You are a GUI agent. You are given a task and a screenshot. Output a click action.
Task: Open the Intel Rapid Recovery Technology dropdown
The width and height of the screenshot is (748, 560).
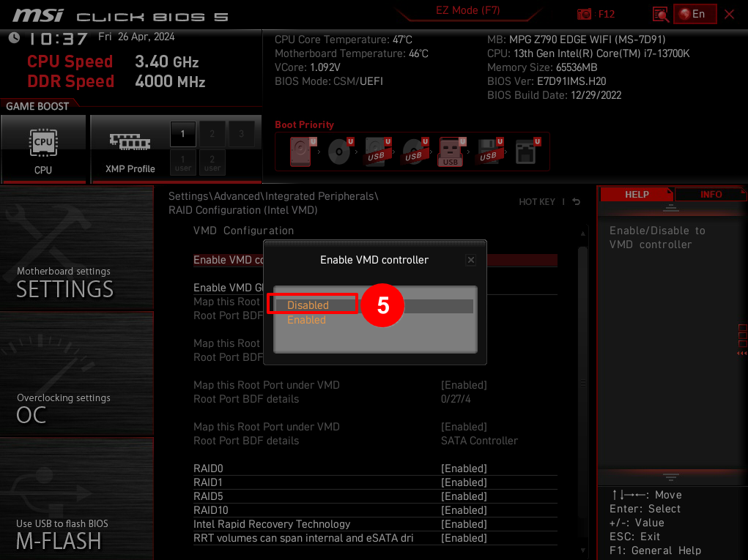(x=465, y=523)
